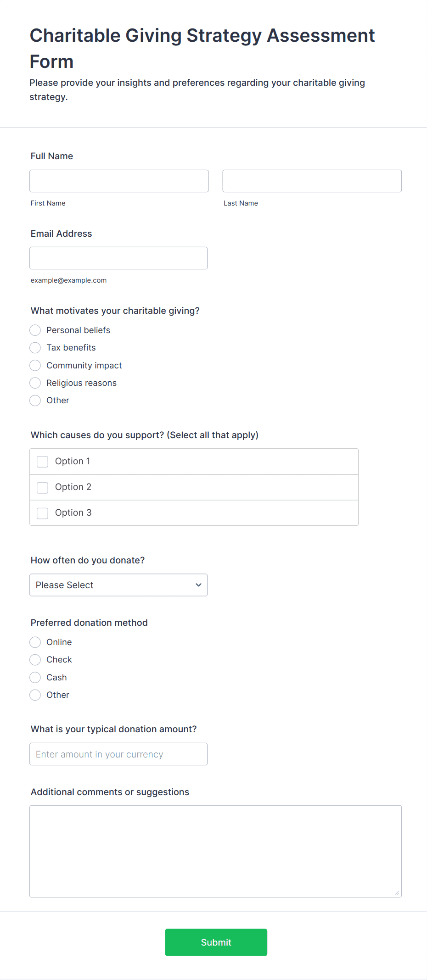Pick Other under charitable giving motivation
427x980 pixels.
coord(35,401)
